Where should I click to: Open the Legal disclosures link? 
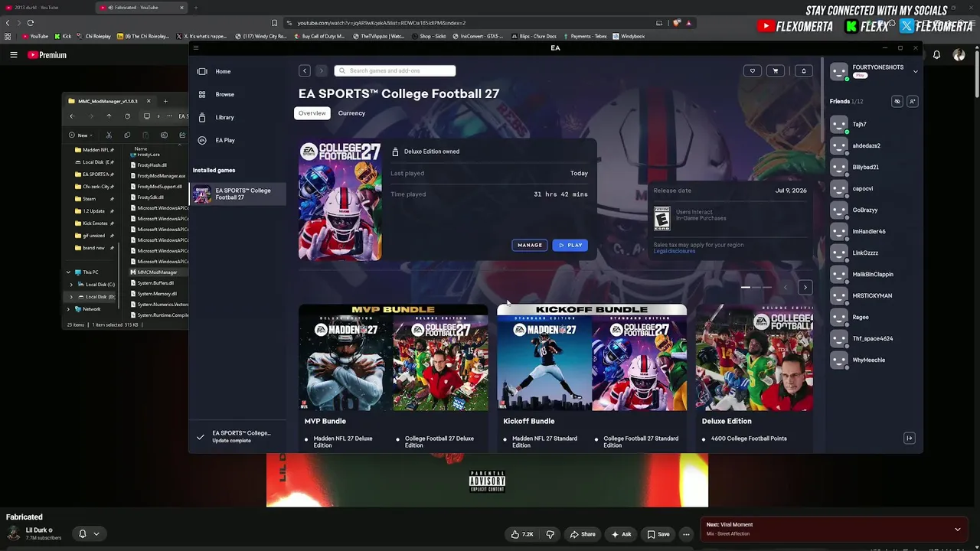[675, 251]
